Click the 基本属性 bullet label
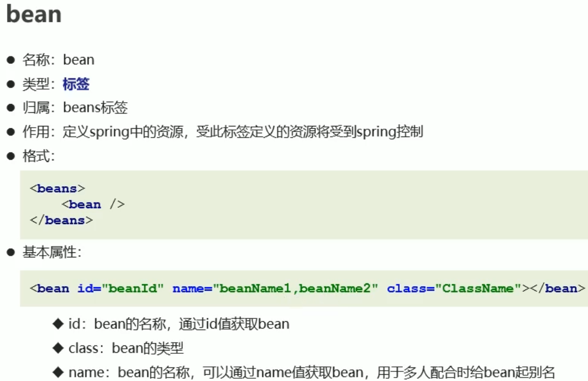Image resolution: width=588 pixels, height=381 pixels. tap(52, 252)
